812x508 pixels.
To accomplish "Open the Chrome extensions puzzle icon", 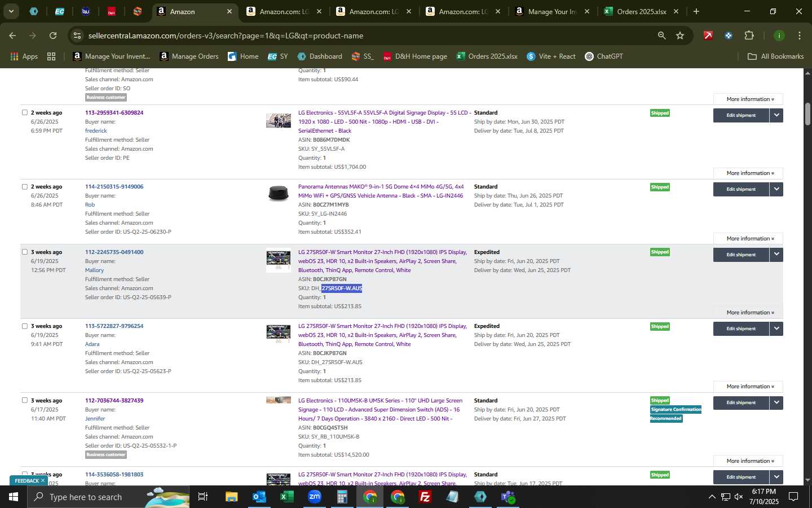I will click(749, 36).
